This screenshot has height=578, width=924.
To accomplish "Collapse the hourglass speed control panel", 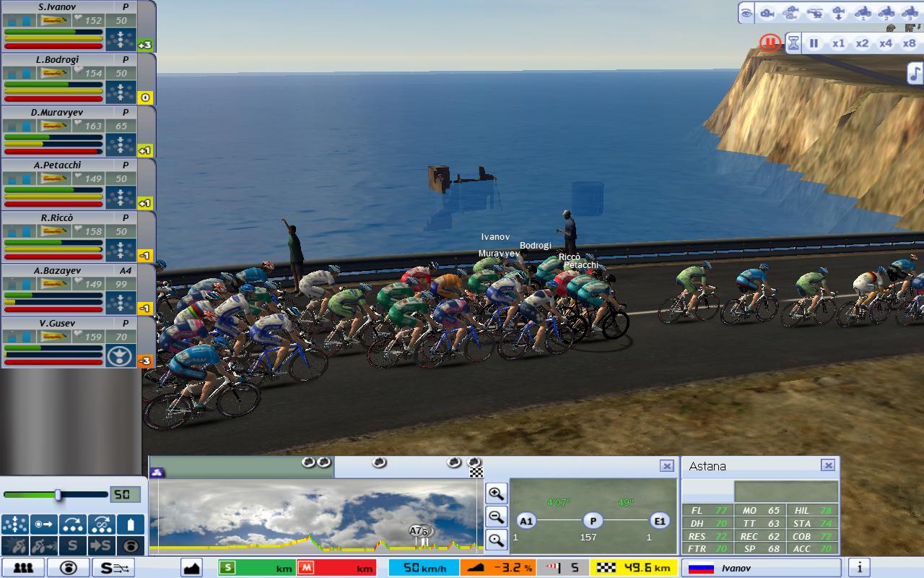I will click(x=793, y=43).
